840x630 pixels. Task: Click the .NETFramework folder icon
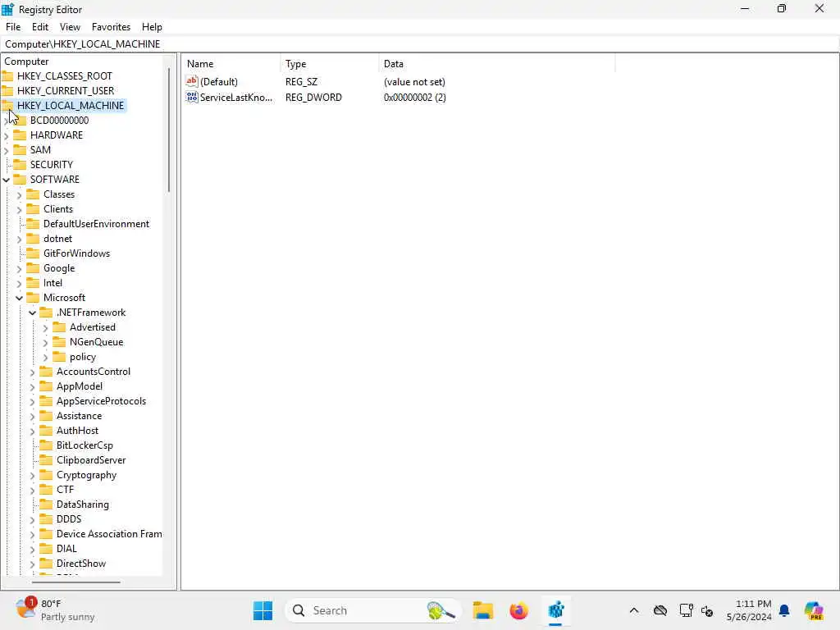coord(46,313)
